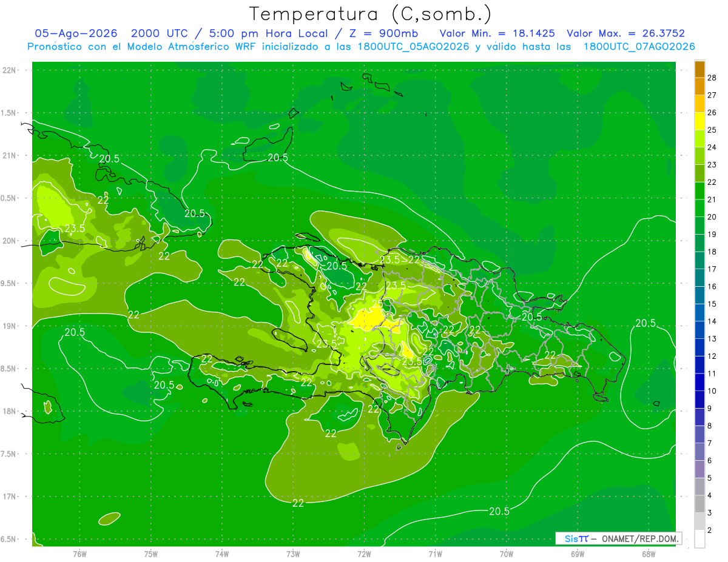The width and height of the screenshot is (728, 562).
Task: Click the '19' color scale label
Action: coord(712,234)
